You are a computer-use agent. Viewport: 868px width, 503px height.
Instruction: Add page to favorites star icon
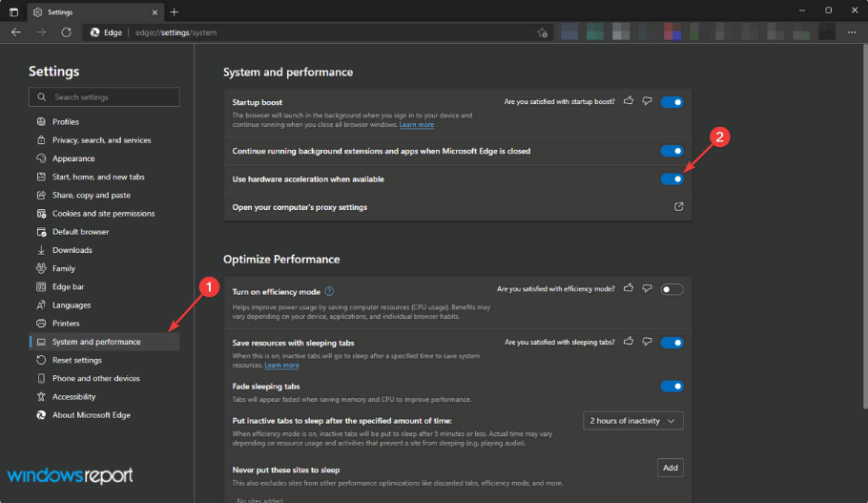pos(543,32)
